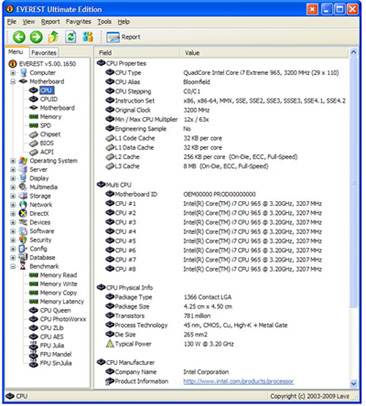Image resolution: width=366 pixels, height=406 pixels.
Task: Select the CPUID chip icon item
Action: coord(33,99)
